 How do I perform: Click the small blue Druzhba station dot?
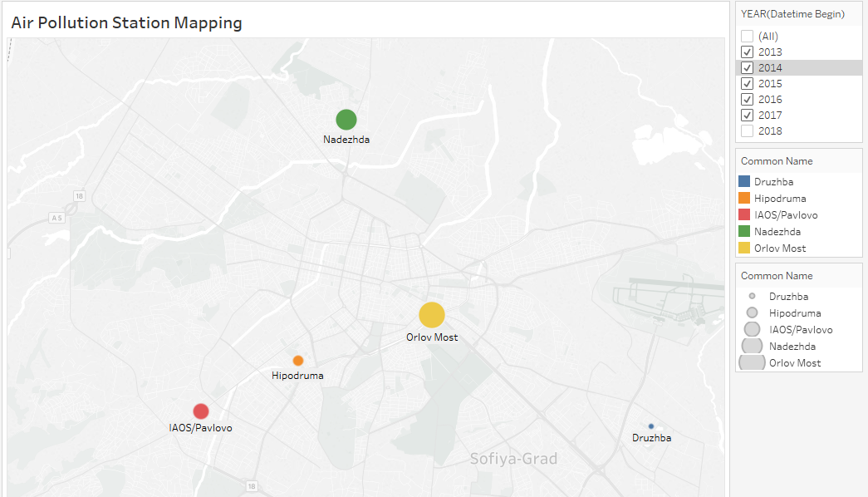tap(651, 426)
